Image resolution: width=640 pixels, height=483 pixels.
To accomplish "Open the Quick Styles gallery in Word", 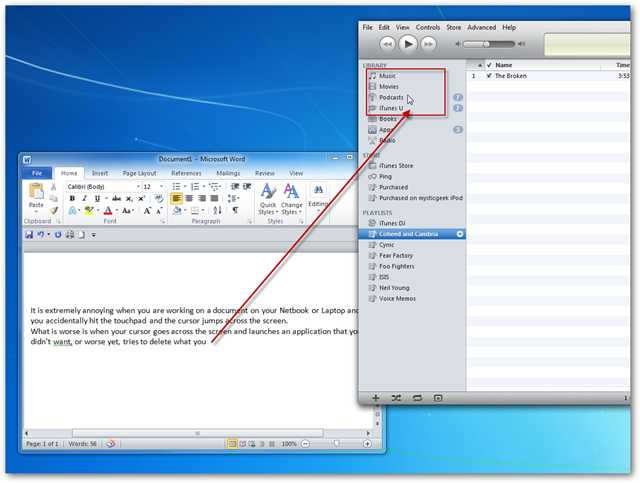I will [268, 199].
